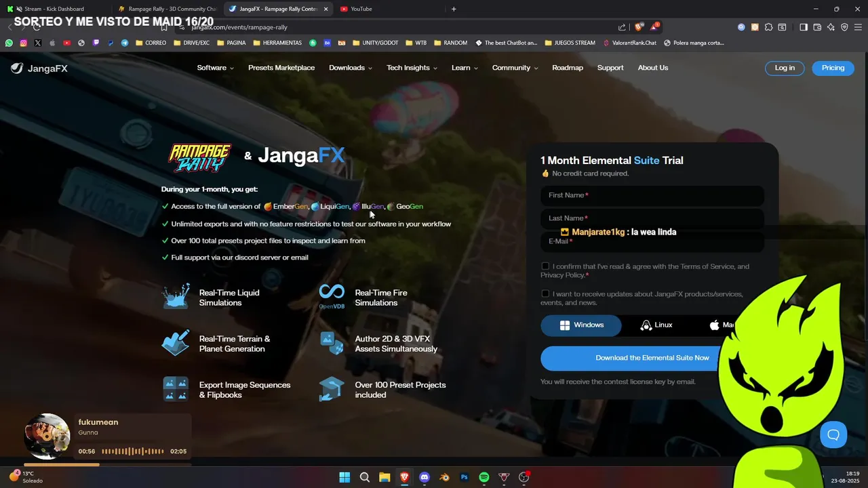Check the Terms of Service agreement checkbox
The width and height of the screenshot is (868, 488).
(545, 266)
